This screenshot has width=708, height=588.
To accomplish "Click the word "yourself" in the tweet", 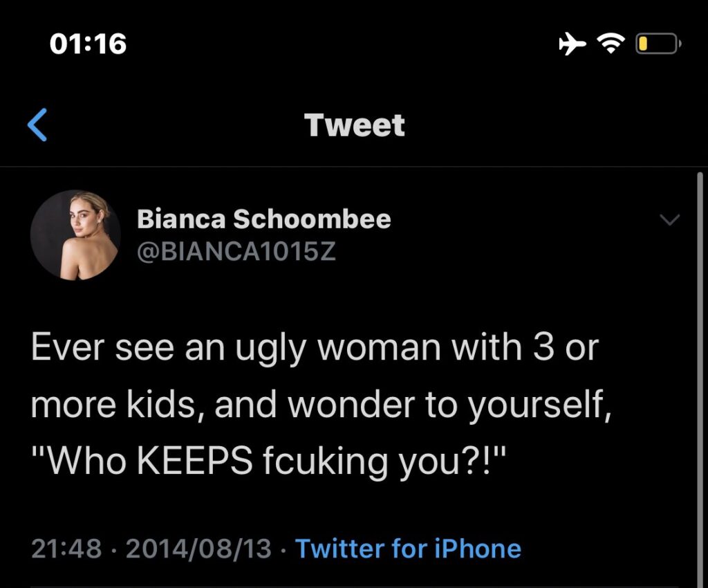I will 539,405.
